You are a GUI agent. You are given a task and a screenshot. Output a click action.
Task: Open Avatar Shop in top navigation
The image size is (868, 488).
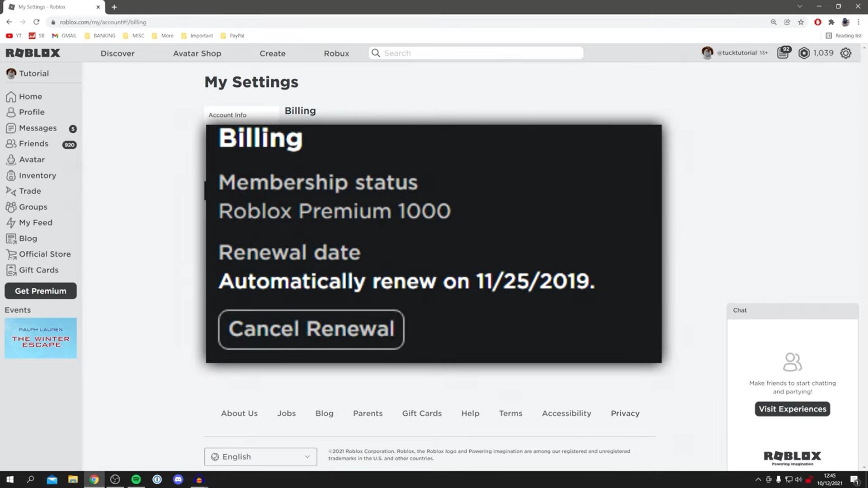197,53
